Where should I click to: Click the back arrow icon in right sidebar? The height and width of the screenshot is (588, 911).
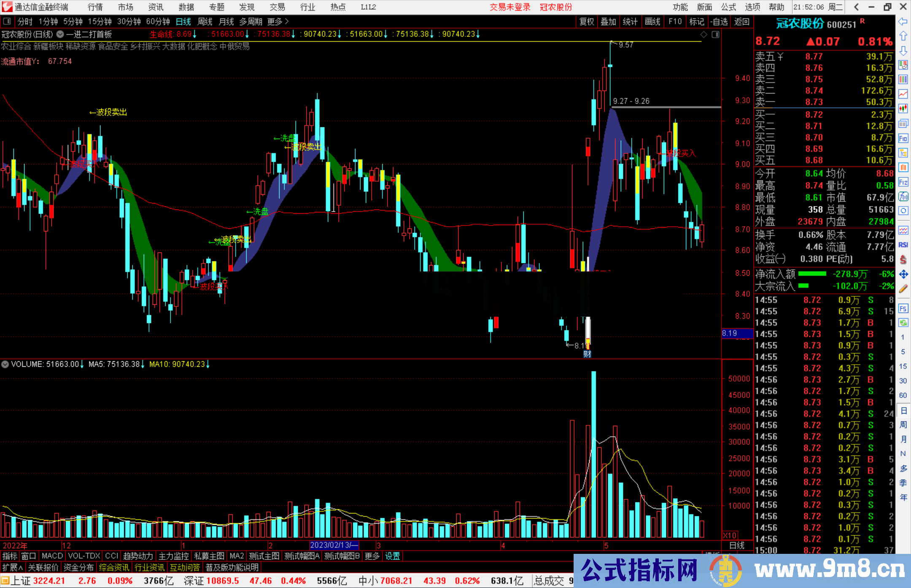[903, 21]
